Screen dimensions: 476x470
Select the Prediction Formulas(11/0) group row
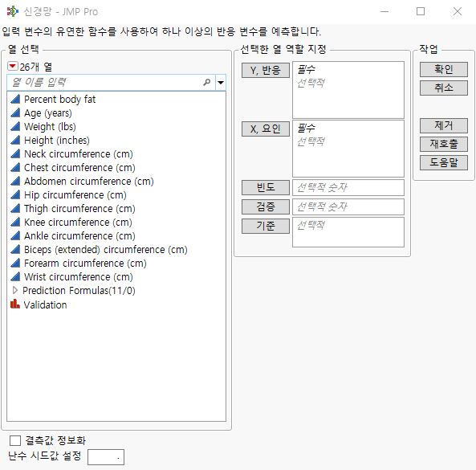(x=79, y=291)
